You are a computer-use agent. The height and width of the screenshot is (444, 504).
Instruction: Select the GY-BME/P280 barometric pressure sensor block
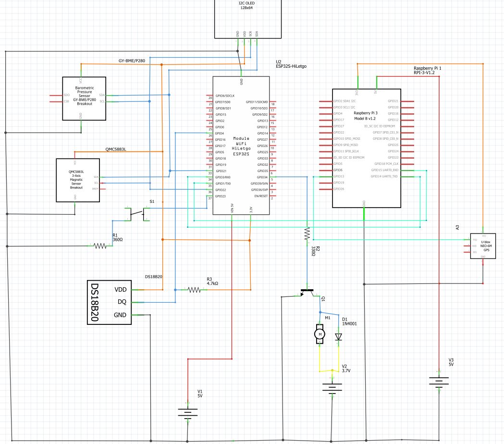click(84, 99)
